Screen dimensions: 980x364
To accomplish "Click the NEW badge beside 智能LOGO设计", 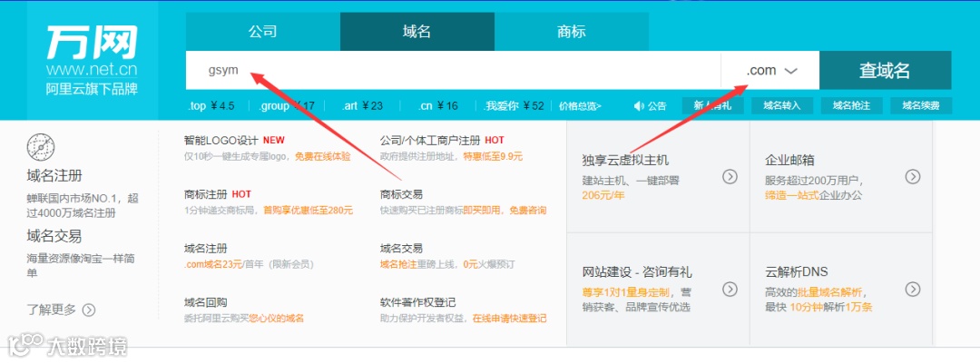I will tap(273, 140).
